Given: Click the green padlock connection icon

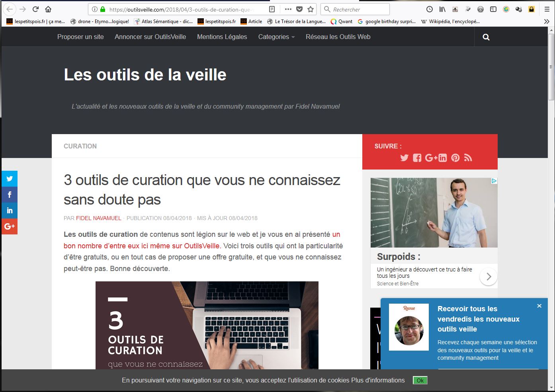Looking at the screenshot, I should [103, 9].
